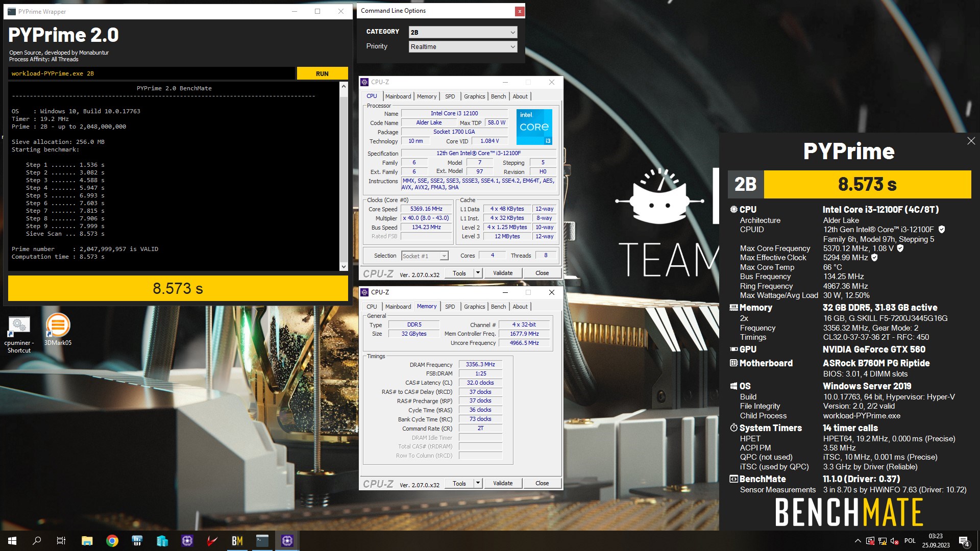The width and height of the screenshot is (980, 551).
Task: Open the network status tray icon
Action: point(883,541)
